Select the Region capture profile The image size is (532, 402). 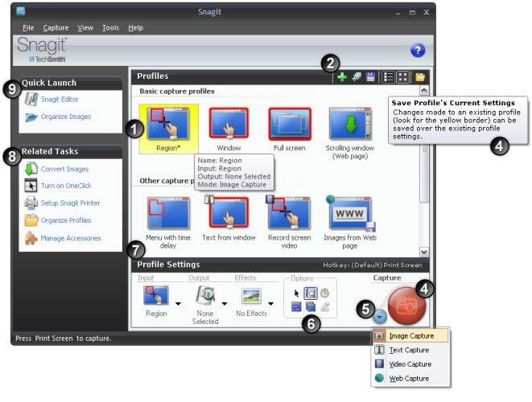[x=168, y=129]
